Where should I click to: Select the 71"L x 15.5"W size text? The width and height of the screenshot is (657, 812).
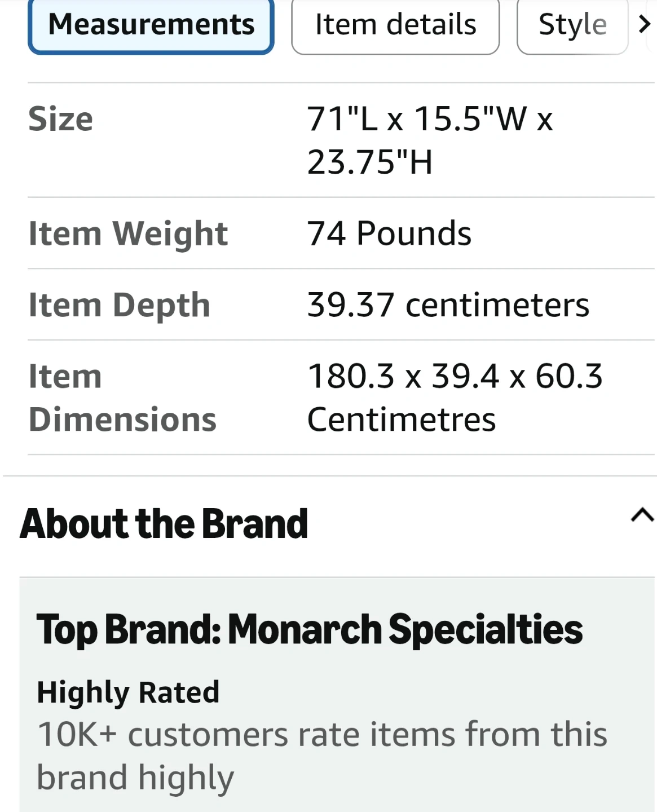click(x=430, y=119)
